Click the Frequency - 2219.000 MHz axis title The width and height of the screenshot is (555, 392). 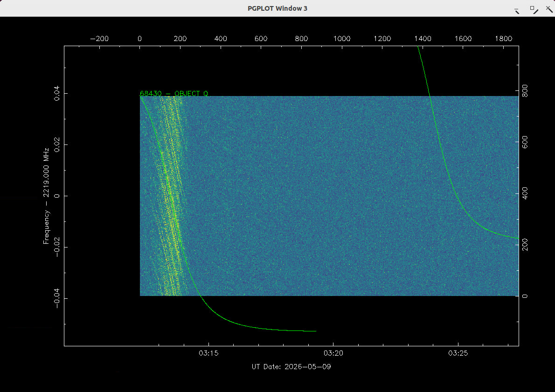point(46,196)
